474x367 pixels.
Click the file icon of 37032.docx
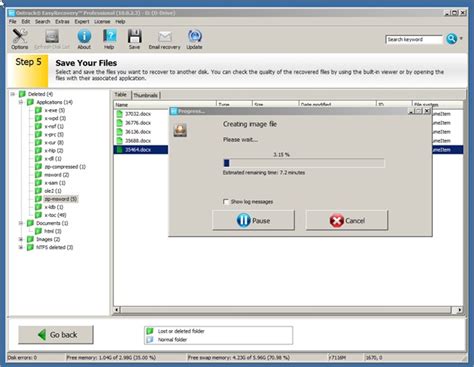119,114
